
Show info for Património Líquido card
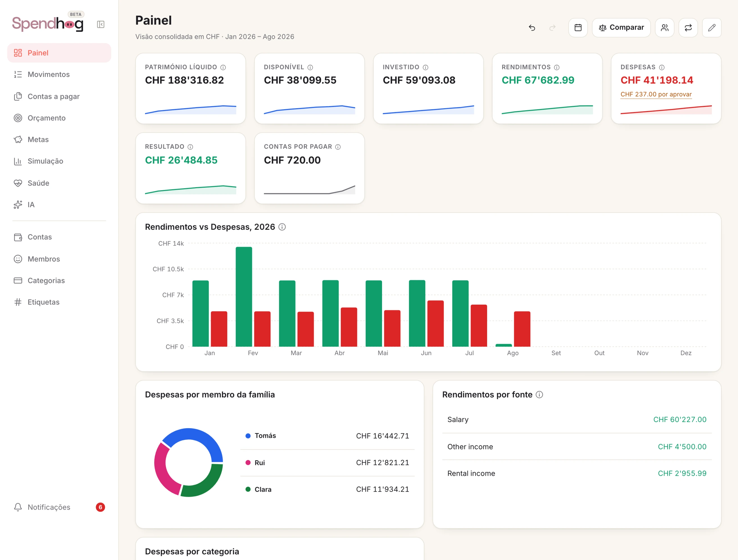[x=223, y=67]
